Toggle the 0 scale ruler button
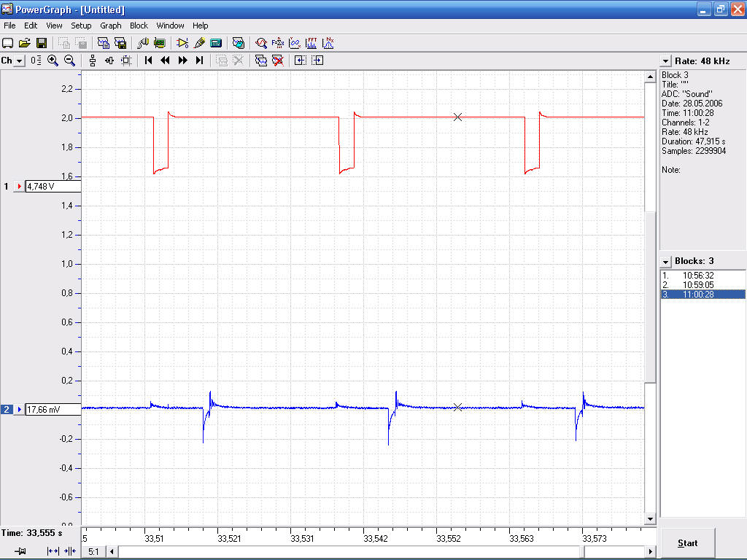This screenshot has height=560, width=747. pyautogui.click(x=36, y=61)
